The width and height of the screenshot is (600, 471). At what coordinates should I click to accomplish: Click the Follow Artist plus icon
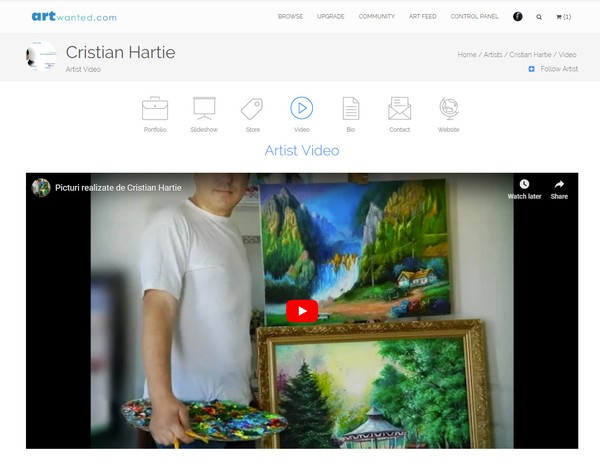tap(532, 69)
